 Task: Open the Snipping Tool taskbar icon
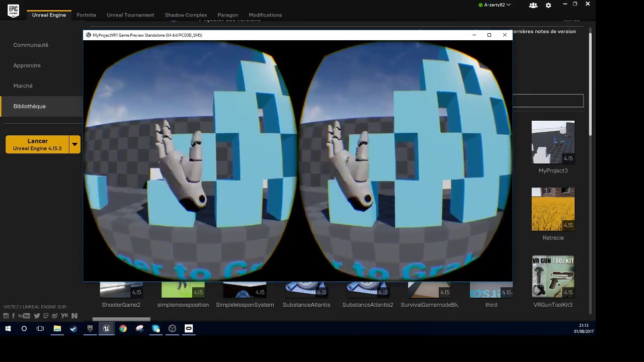[139, 328]
